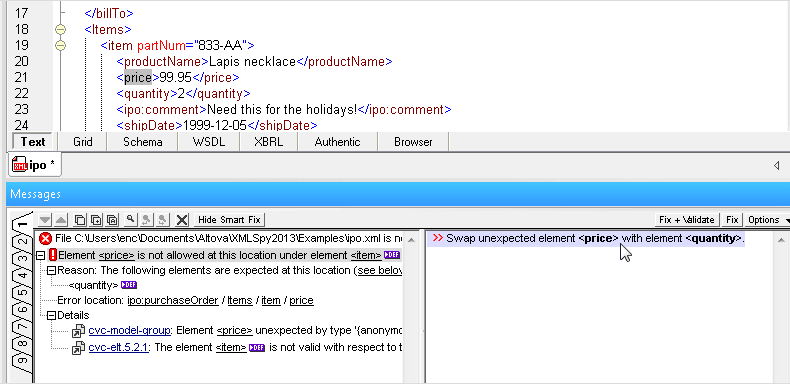The width and height of the screenshot is (790, 384).
Task: Switch to XBRL view tab
Action: 269,142
